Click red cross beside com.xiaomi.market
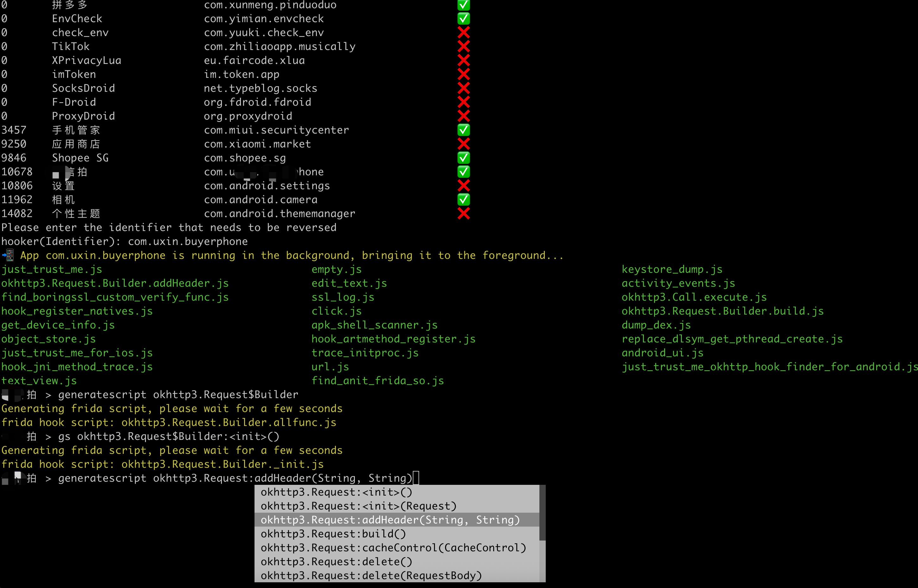Image resolution: width=918 pixels, height=588 pixels. [463, 144]
